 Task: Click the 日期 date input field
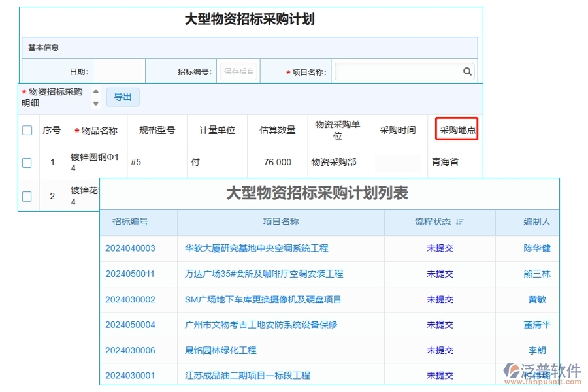[118, 71]
